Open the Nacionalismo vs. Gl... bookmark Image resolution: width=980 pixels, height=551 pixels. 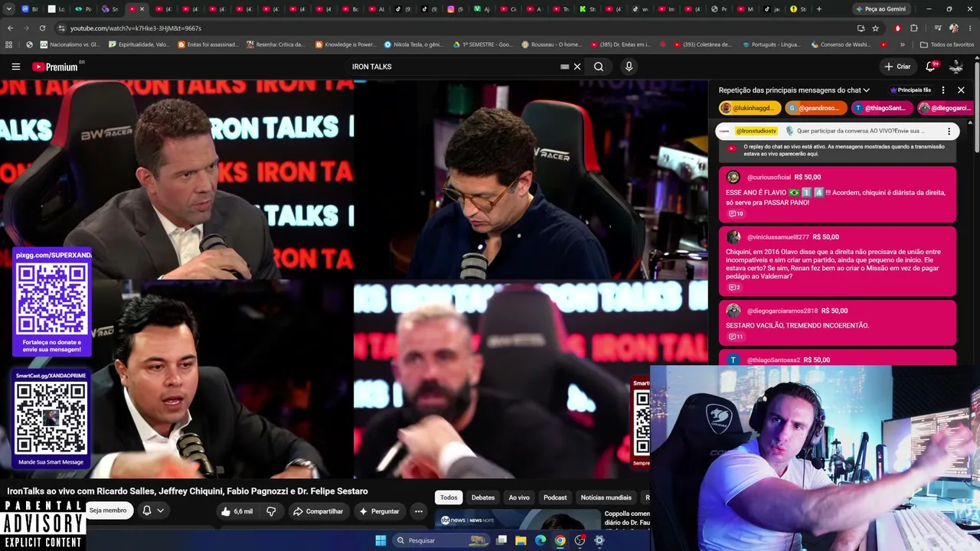pos(70,44)
